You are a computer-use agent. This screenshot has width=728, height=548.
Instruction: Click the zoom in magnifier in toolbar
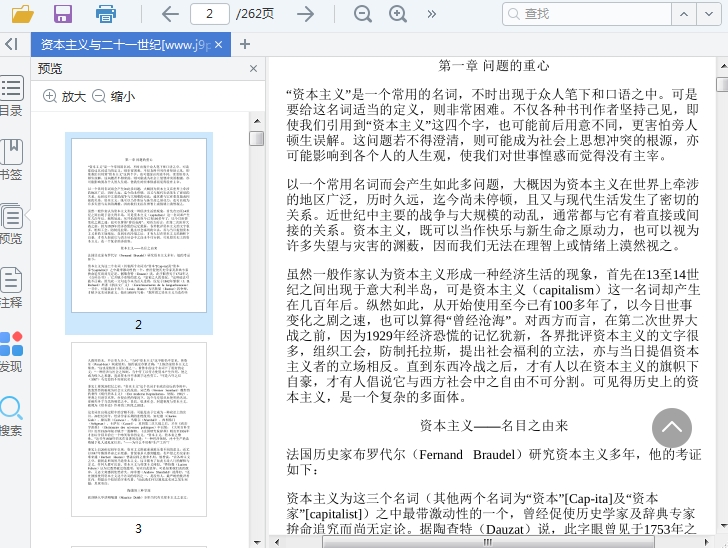point(398,14)
